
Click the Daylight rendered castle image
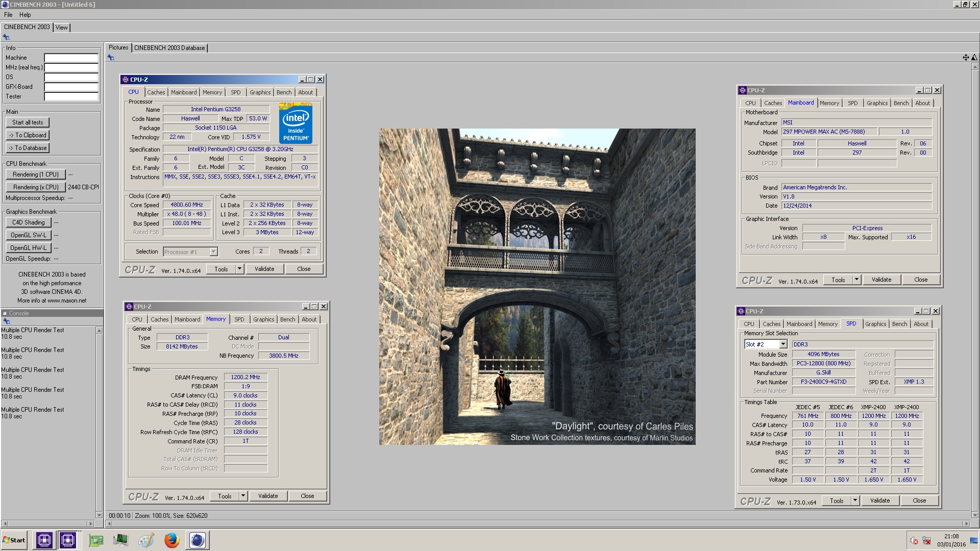[537, 287]
